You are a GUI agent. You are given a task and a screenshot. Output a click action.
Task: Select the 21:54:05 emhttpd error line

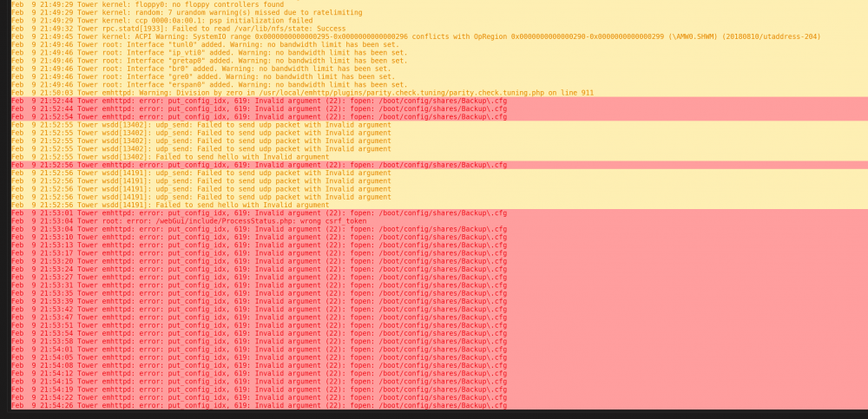tap(259, 357)
